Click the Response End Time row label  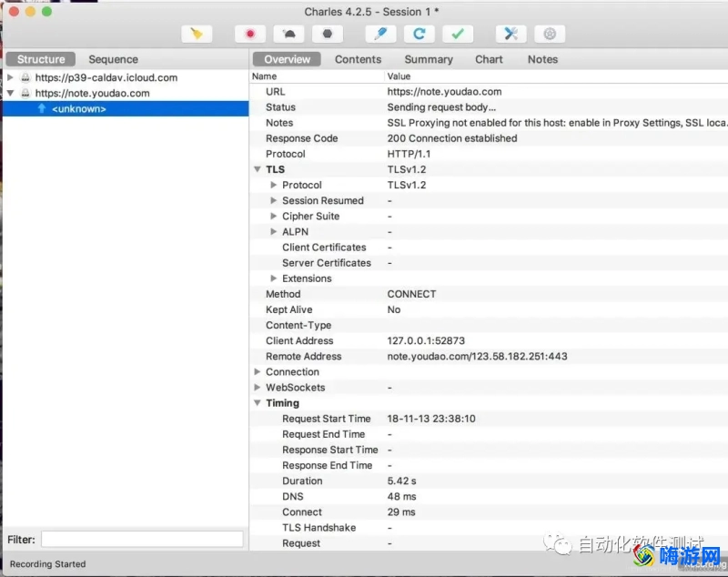(x=328, y=466)
